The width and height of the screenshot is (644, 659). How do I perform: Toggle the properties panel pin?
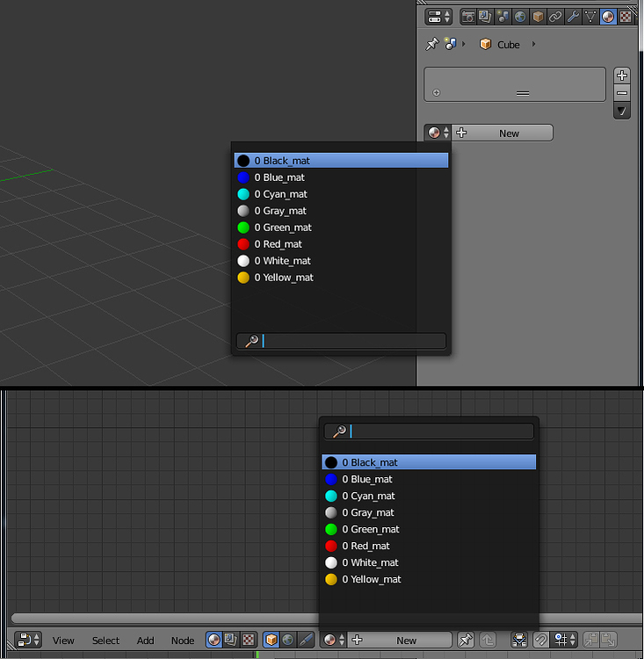tap(432, 44)
